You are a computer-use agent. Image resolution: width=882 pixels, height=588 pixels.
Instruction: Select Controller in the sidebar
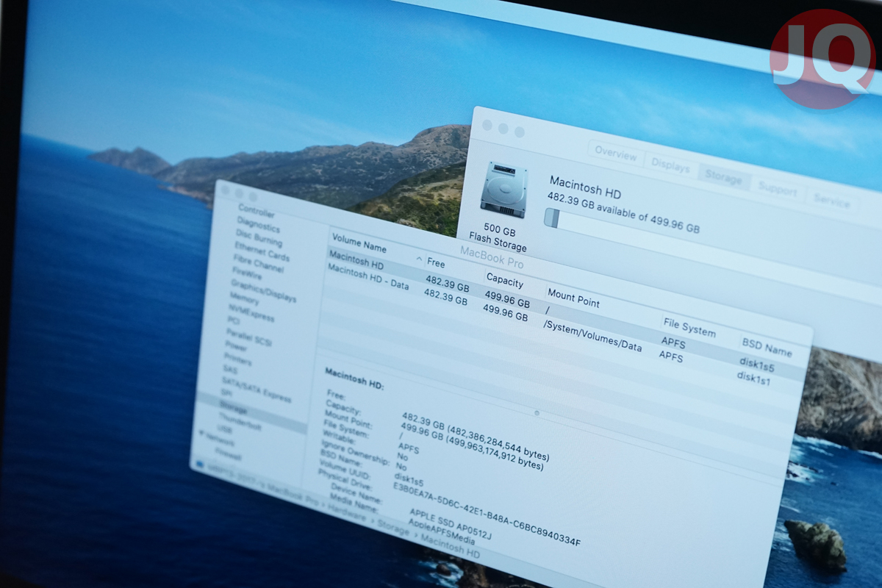[x=256, y=212]
